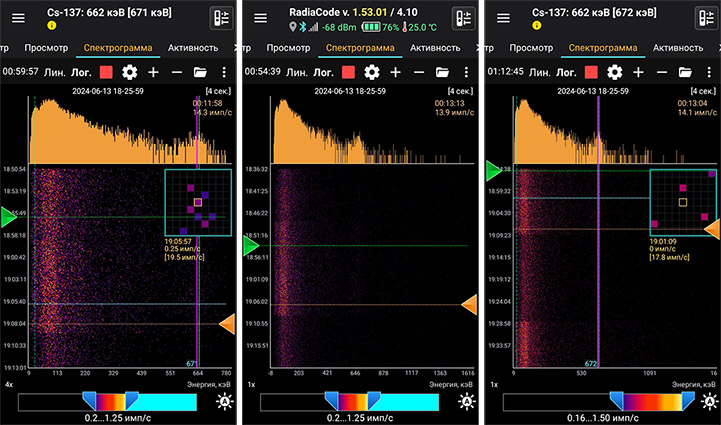This screenshot has width=721, height=425.
Task: Open three-dot overflow menu in the left panel
Action: pyautogui.click(x=224, y=72)
